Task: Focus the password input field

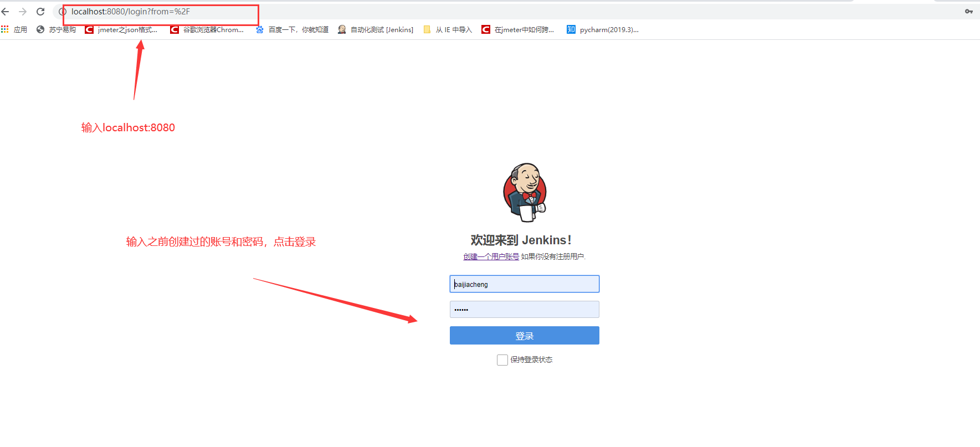Action: 525,310
